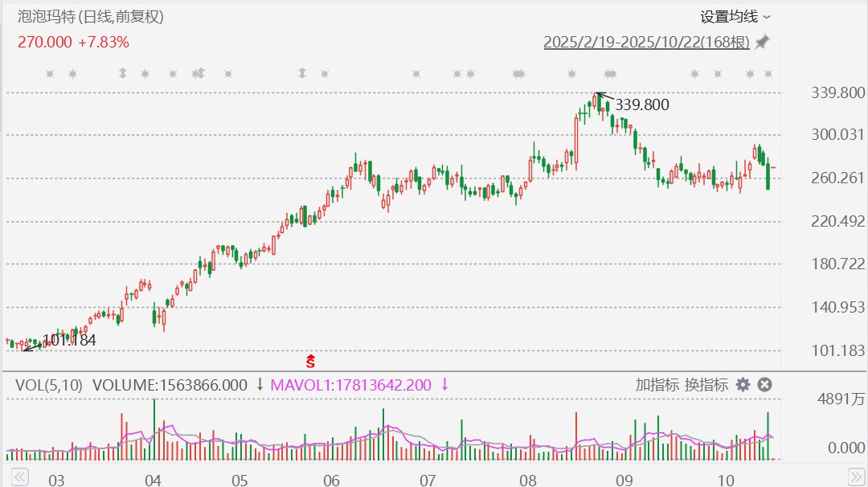Click the pin icon beside the date range
The image size is (868, 487).
tap(762, 43)
